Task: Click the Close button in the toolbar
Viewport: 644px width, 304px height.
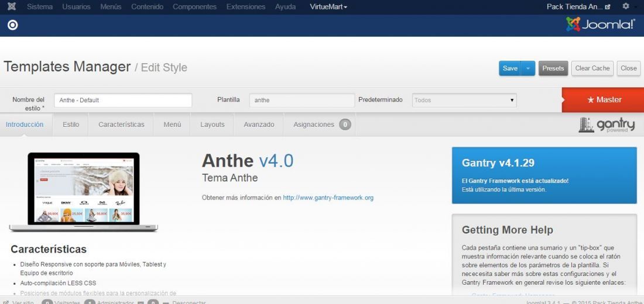Action: (x=628, y=68)
